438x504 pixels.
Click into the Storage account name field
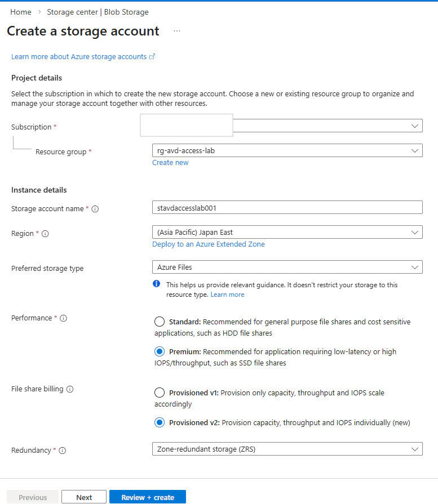pyautogui.click(x=287, y=208)
